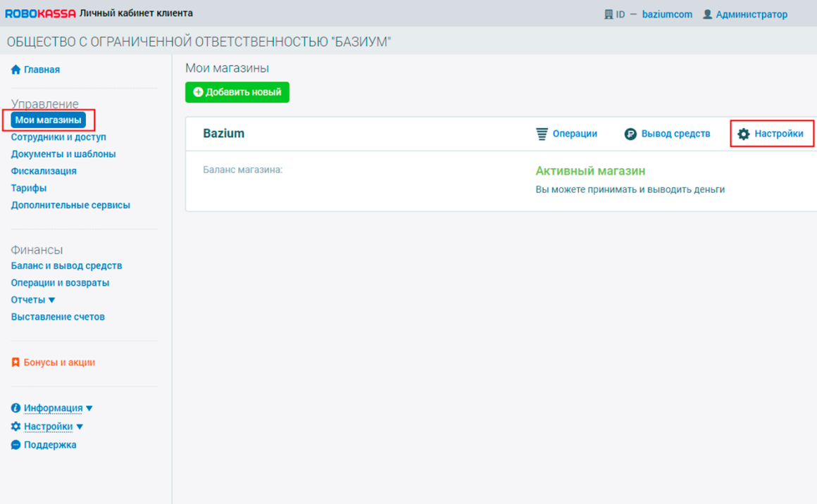The image size is (817, 504).
Task: Open Главная in the sidebar
Action: click(42, 70)
